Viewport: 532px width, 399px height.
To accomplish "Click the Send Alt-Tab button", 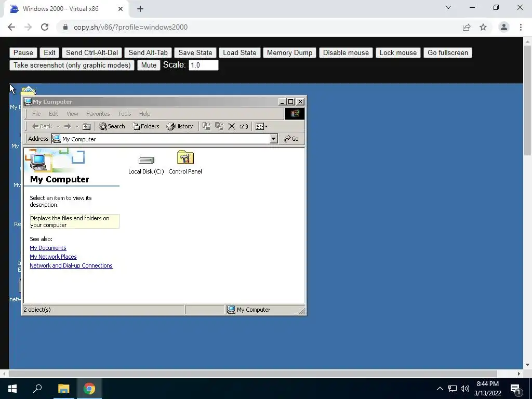I will point(148,52).
